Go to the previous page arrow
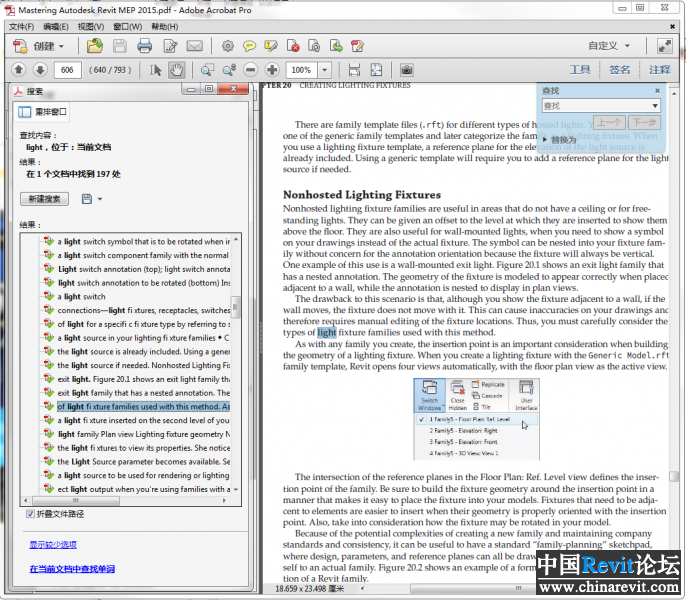686x600 pixels. pyautogui.click(x=18, y=70)
